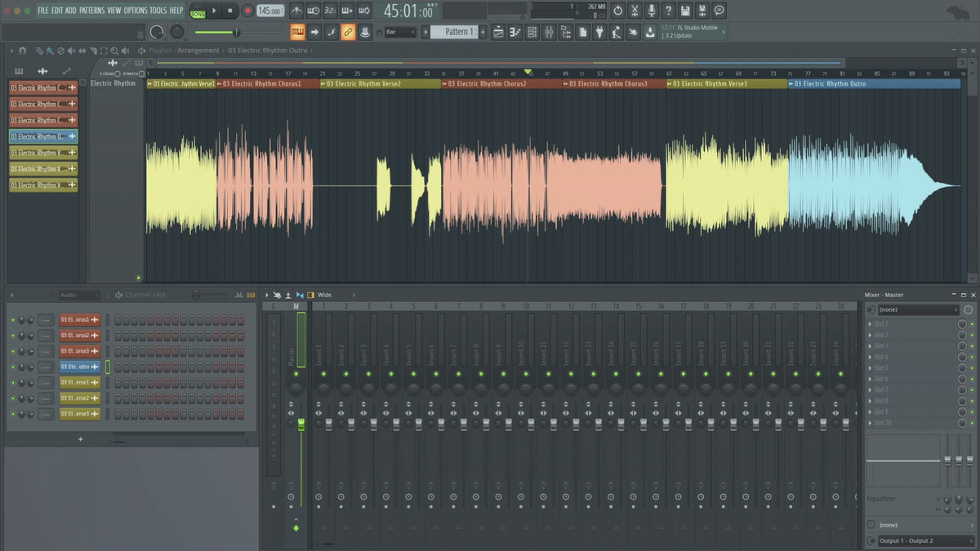This screenshot has width=980, height=551.
Task: Click the Master track volume fader
Action: (x=301, y=424)
